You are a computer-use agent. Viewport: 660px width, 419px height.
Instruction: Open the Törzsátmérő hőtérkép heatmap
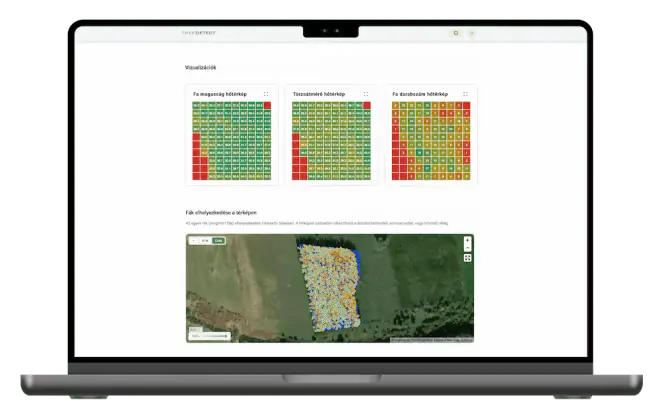(331, 141)
